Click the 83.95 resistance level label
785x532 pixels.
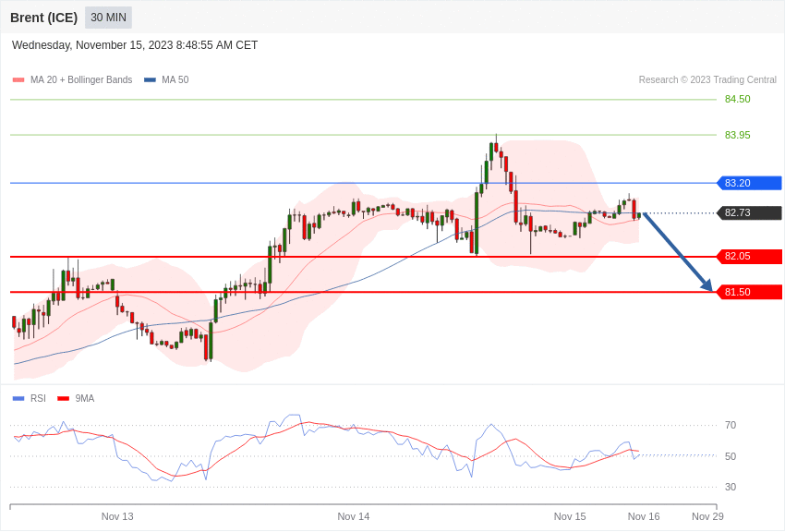[x=738, y=135]
